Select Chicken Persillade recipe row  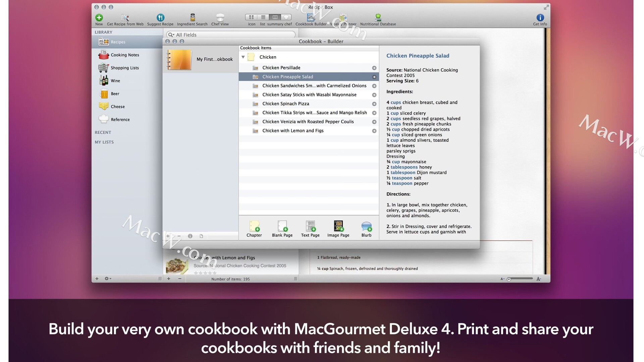(309, 68)
